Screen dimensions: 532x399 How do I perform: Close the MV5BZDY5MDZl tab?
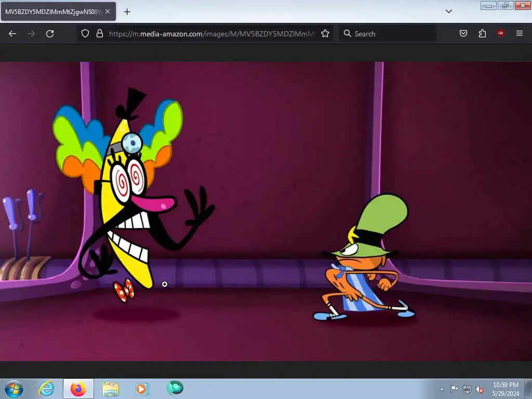[108, 11]
